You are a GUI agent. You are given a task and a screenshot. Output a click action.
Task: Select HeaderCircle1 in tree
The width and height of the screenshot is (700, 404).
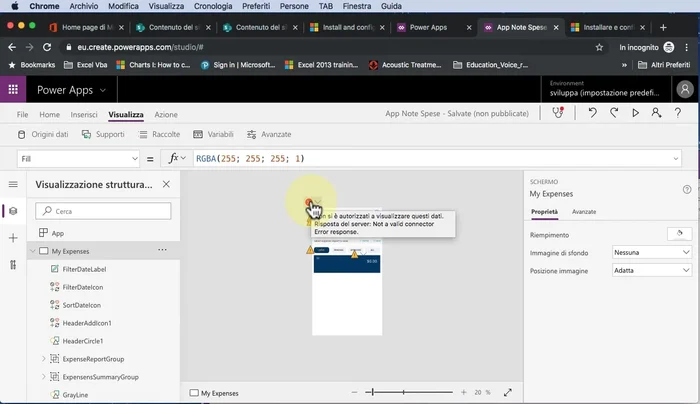tap(83, 341)
